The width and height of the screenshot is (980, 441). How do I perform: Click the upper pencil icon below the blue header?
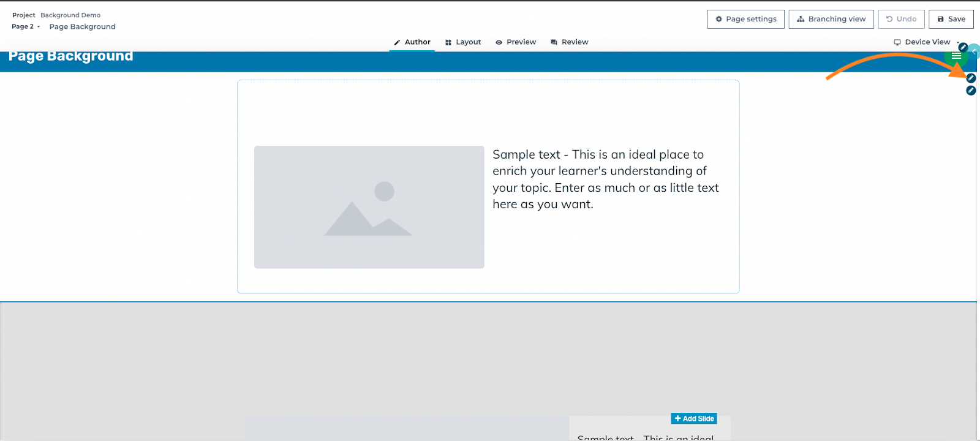click(971, 78)
